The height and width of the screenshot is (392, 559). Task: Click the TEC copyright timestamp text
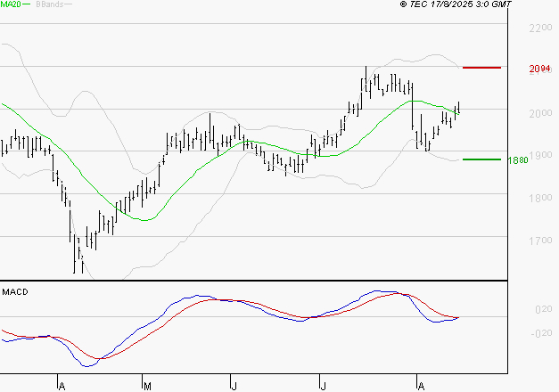click(456, 4)
